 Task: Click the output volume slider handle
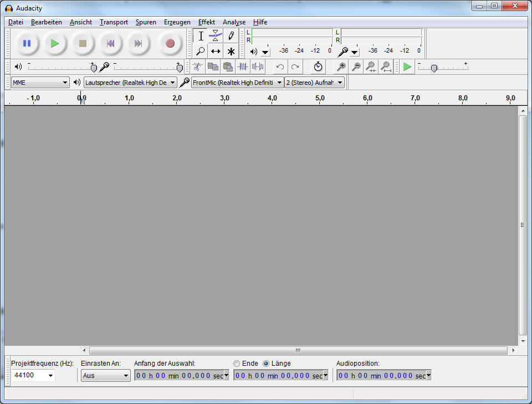point(94,68)
